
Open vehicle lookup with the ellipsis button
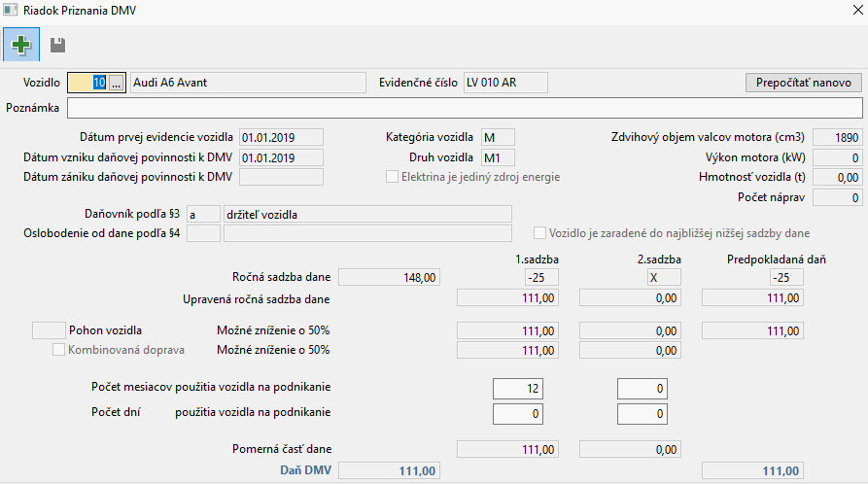[x=116, y=83]
